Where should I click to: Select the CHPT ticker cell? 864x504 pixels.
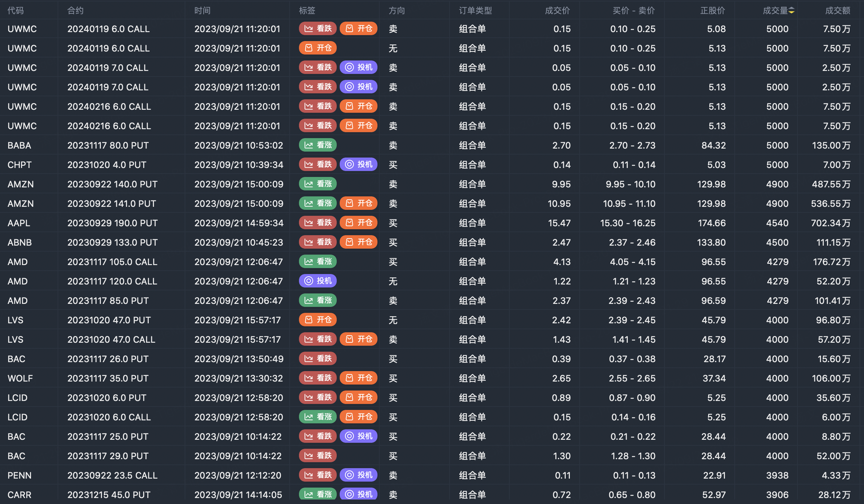tap(19, 165)
